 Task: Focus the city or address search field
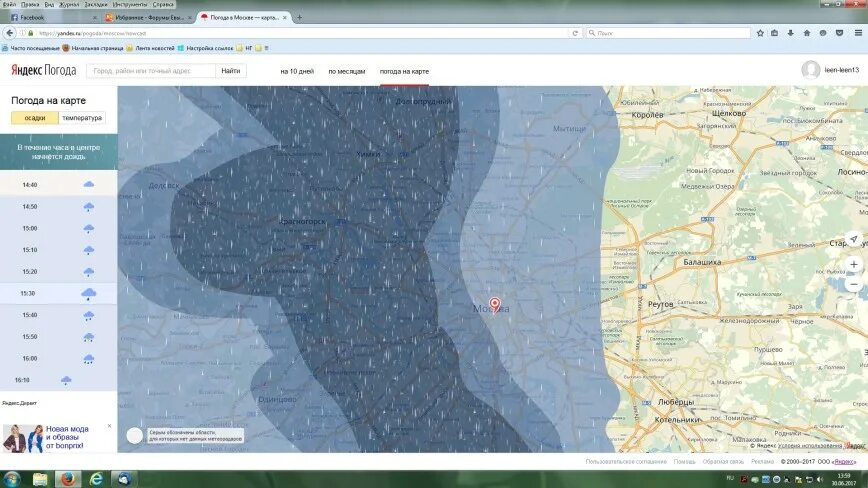pyautogui.click(x=151, y=71)
